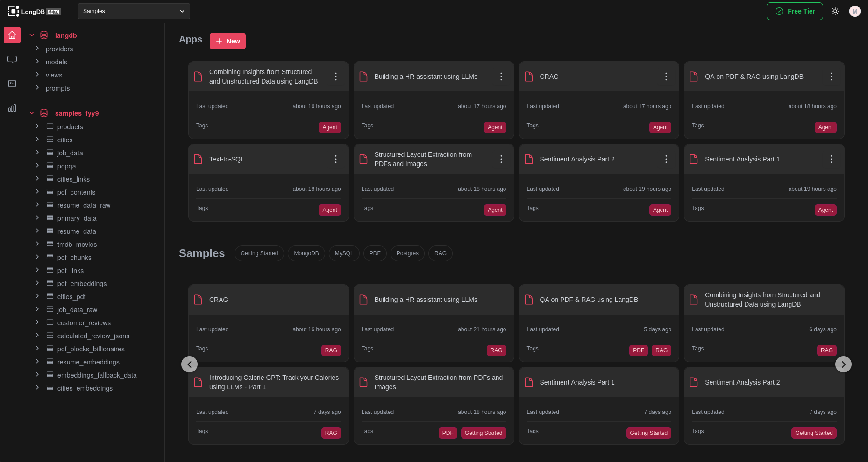Open the Home icon in sidebar

pyautogui.click(x=12, y=35)
